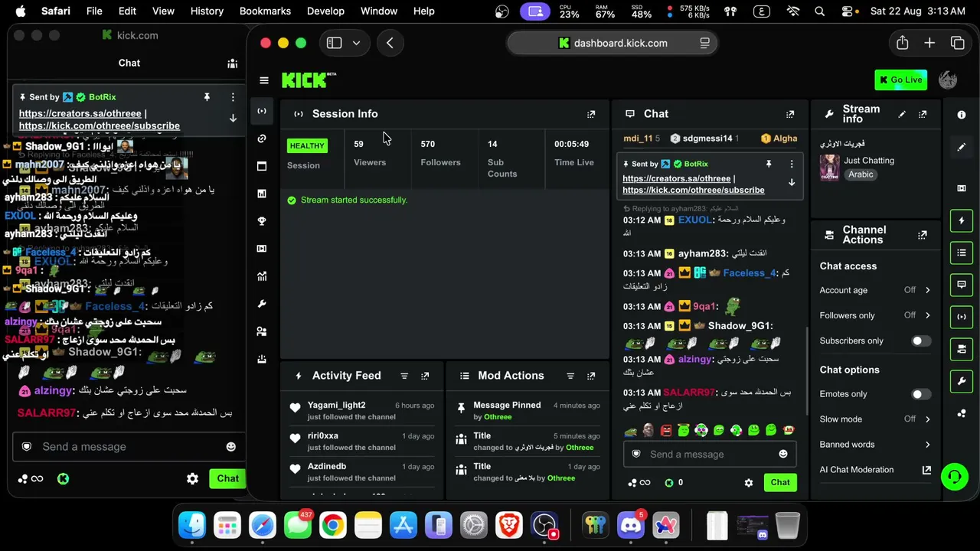
Task: Open the window layout icon in left sidebar
Action: pos(262,166)
